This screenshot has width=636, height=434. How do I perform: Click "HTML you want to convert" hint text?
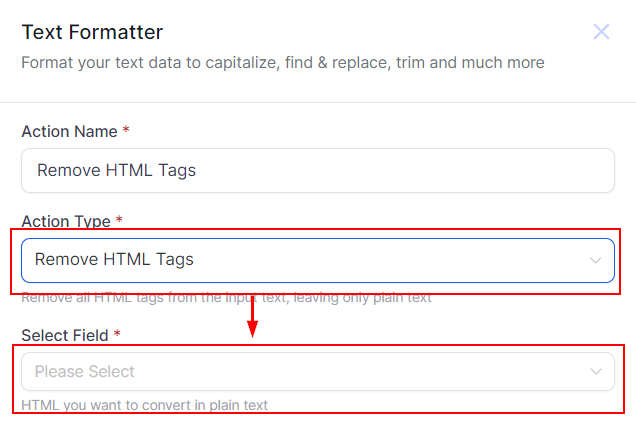click(x=144, y=405)
